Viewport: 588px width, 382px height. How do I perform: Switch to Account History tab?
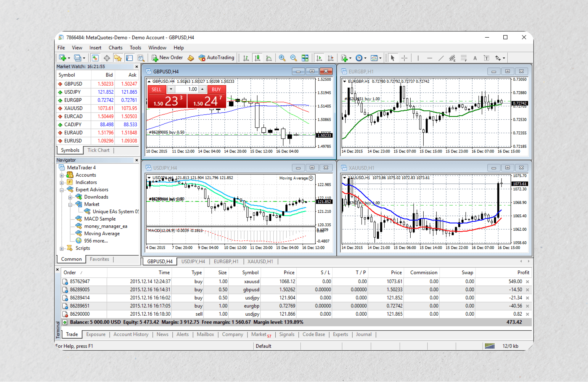(131, 334)
